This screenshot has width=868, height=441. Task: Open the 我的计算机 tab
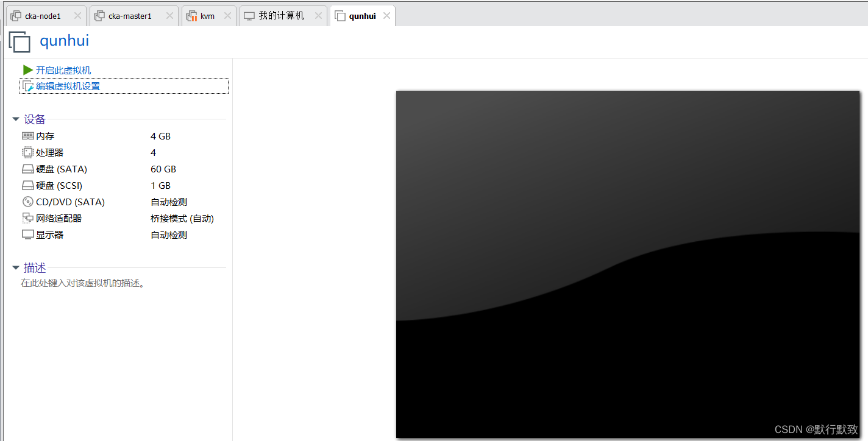[x=283, y=16]
